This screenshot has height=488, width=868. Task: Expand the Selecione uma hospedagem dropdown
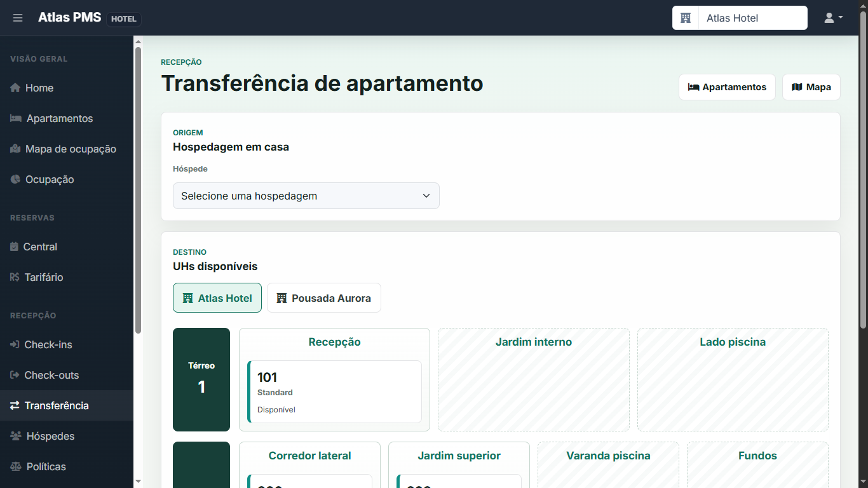tap(306, 196)
